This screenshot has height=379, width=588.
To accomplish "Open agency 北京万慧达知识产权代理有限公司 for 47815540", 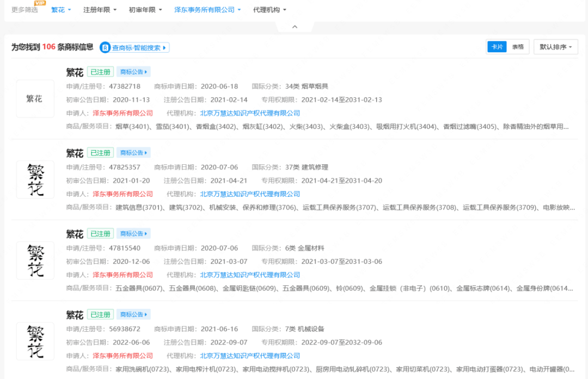I will (x=250, y=275).
